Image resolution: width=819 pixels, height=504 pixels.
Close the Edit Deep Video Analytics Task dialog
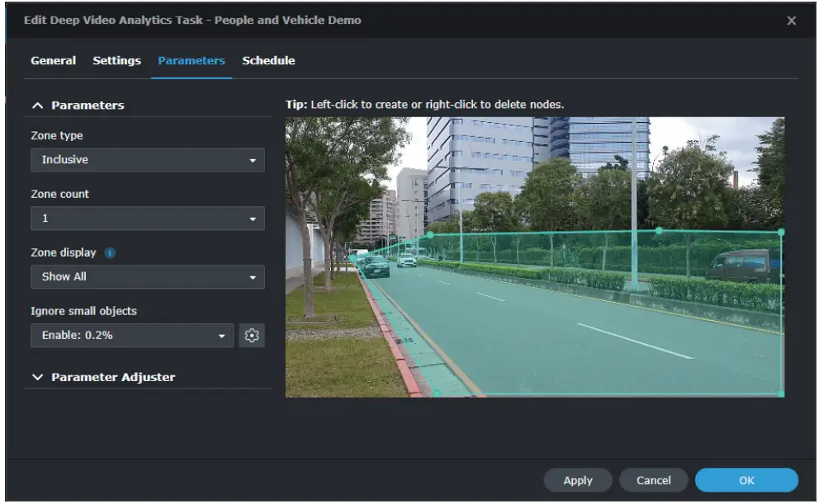[x=791, y=21]
